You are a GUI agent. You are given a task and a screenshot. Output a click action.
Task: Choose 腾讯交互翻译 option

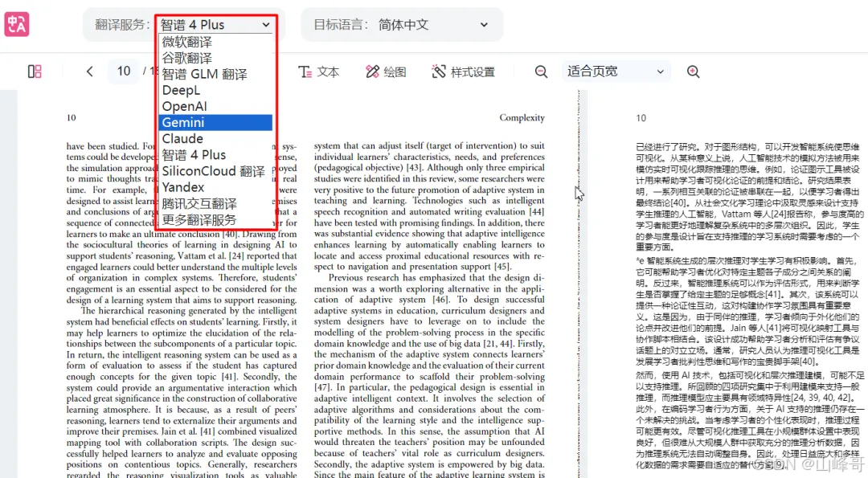(x=215, y=203)
